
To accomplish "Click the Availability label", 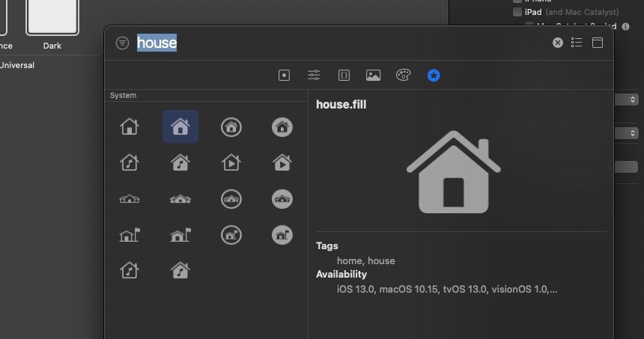I will coord(341,274).
